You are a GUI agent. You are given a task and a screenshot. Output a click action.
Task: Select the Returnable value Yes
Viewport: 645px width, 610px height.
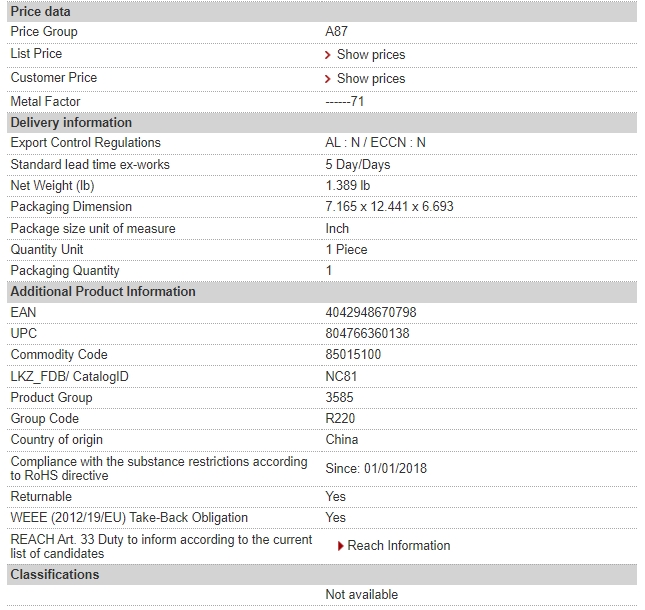tap(335, 496)
